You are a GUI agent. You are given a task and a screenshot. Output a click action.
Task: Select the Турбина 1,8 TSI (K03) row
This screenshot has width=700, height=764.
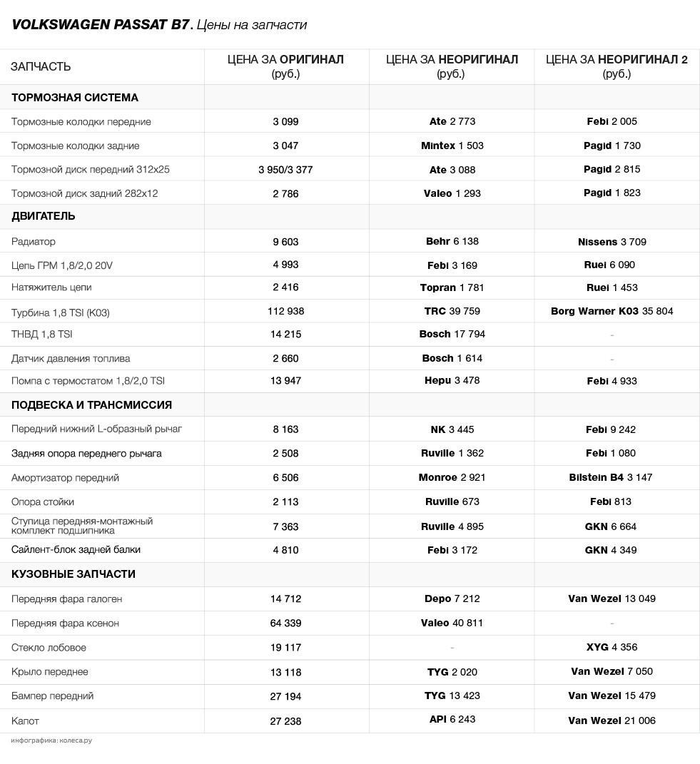tap(350, 311)
